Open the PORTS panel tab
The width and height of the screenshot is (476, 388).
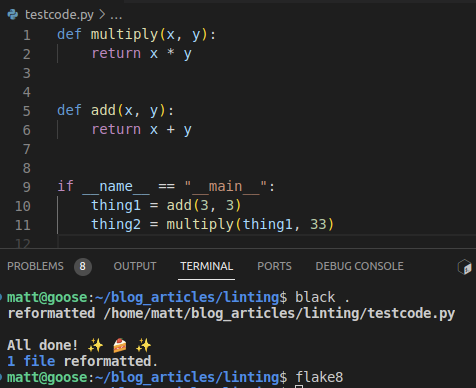(274, 266)
